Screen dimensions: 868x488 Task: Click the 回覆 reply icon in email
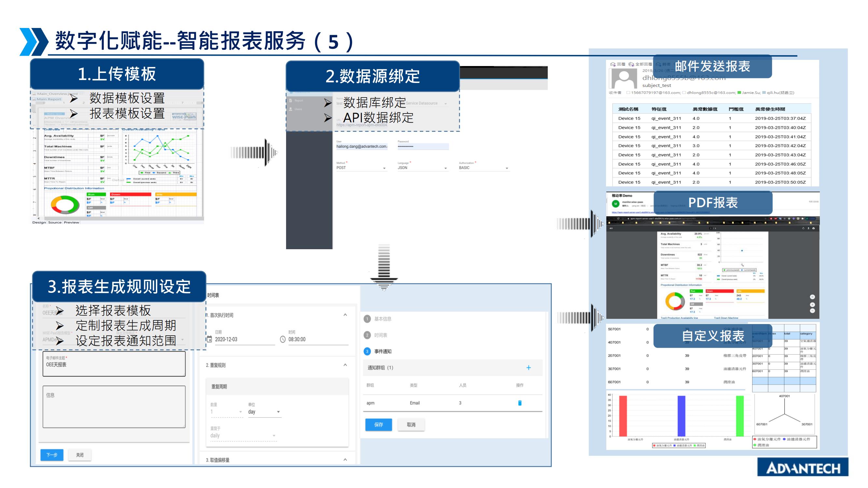[613, 64]
